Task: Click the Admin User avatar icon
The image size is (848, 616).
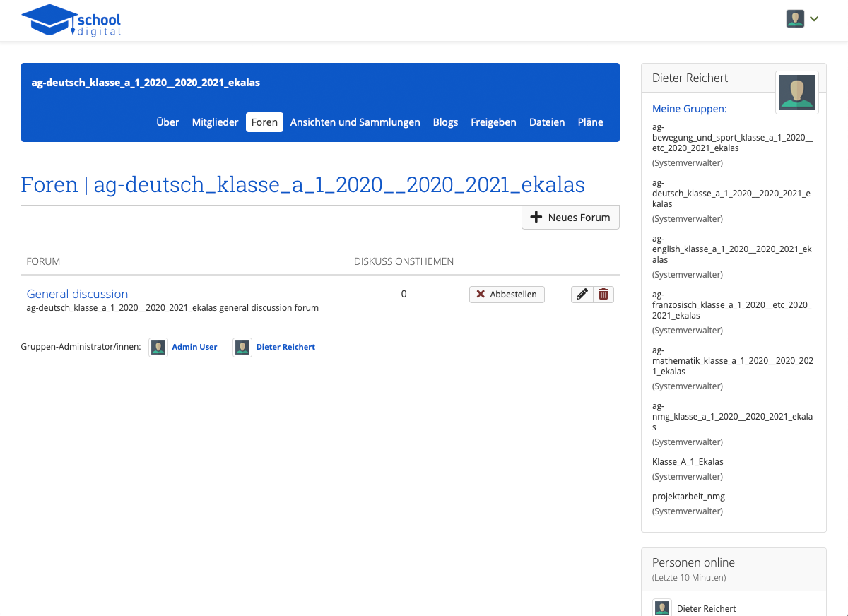Action: [158, 348]
